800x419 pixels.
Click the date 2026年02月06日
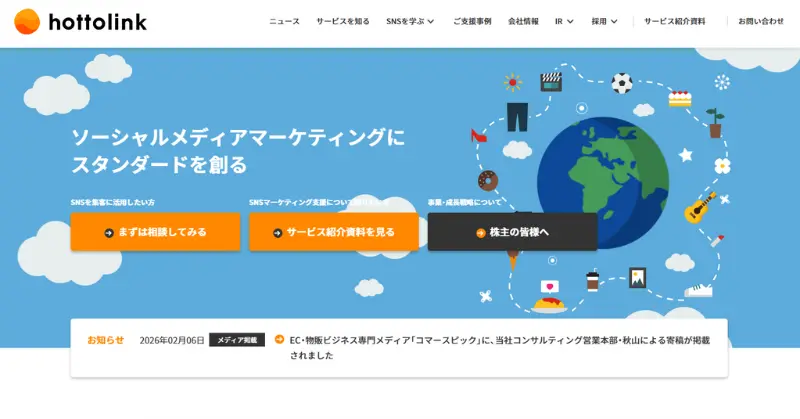click(x=172, y=340)
